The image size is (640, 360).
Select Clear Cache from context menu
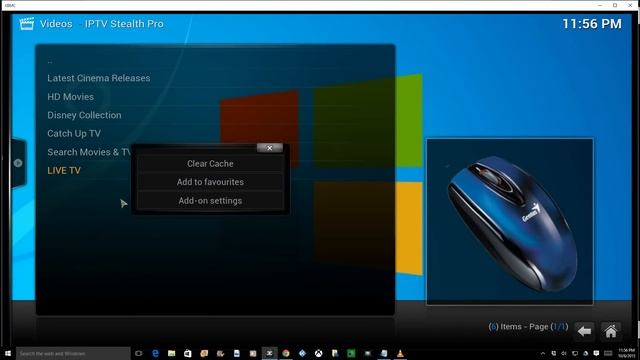click(x=210, y=163)
